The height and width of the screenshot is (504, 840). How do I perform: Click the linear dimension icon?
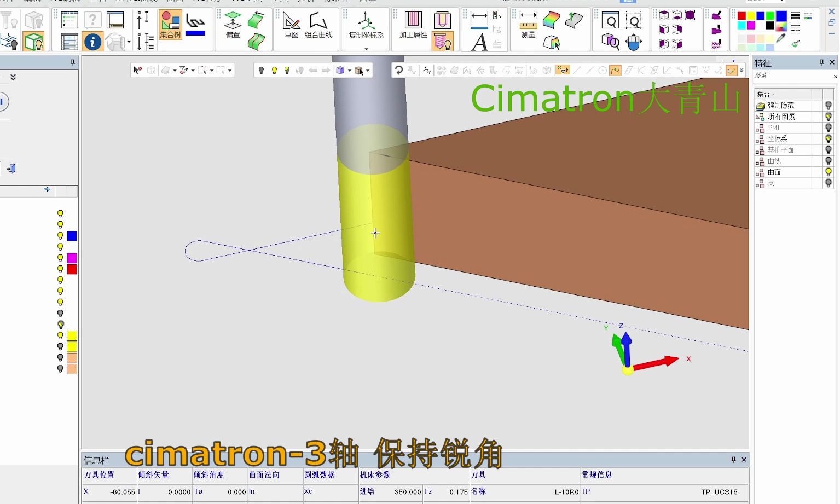tap(479, 20)
